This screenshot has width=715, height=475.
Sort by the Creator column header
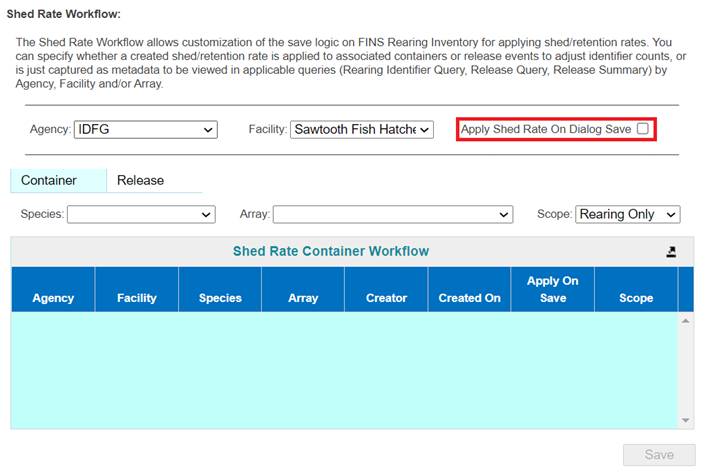(386, 298)
